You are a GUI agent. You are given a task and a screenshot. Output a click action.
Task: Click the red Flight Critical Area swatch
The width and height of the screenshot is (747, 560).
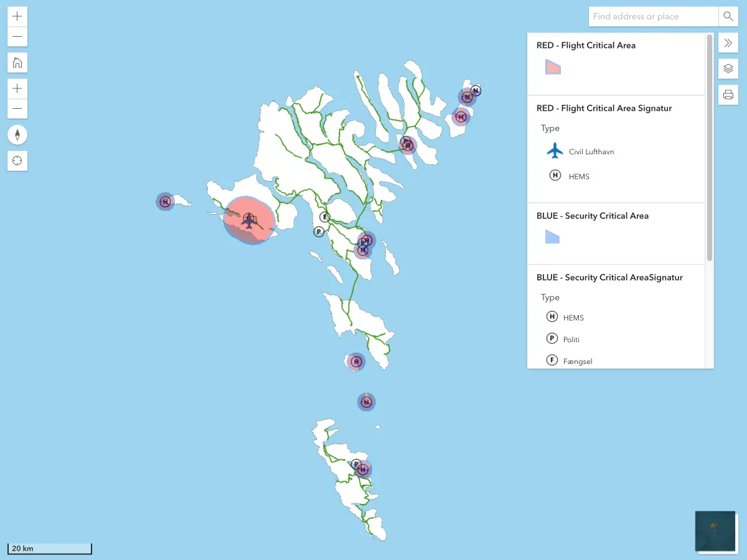553,67
